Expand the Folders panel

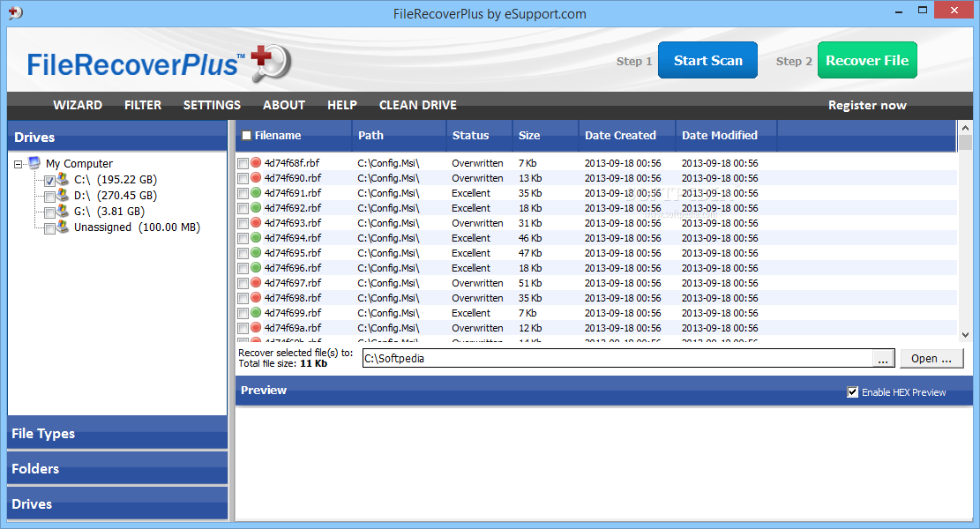[117, 468]
